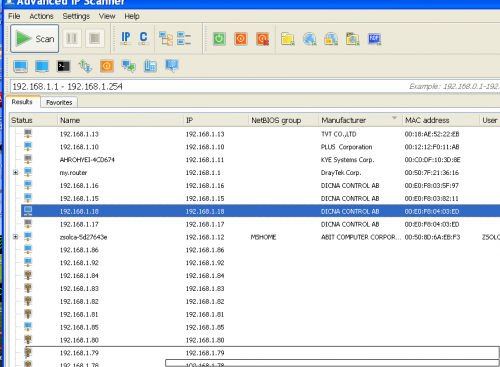Sort by the Status column header
The height and width of the screenshot is (367, 500).
33,120
